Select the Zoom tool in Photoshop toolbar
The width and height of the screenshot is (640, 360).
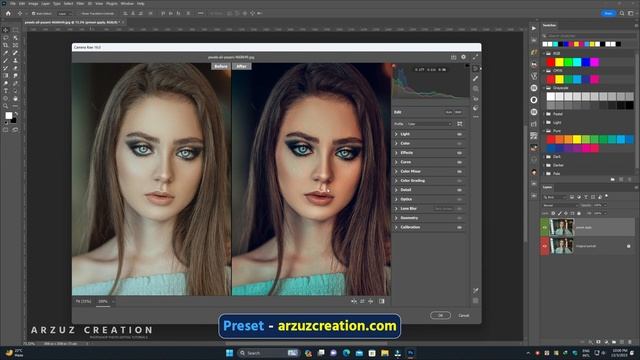coord(6,106)
